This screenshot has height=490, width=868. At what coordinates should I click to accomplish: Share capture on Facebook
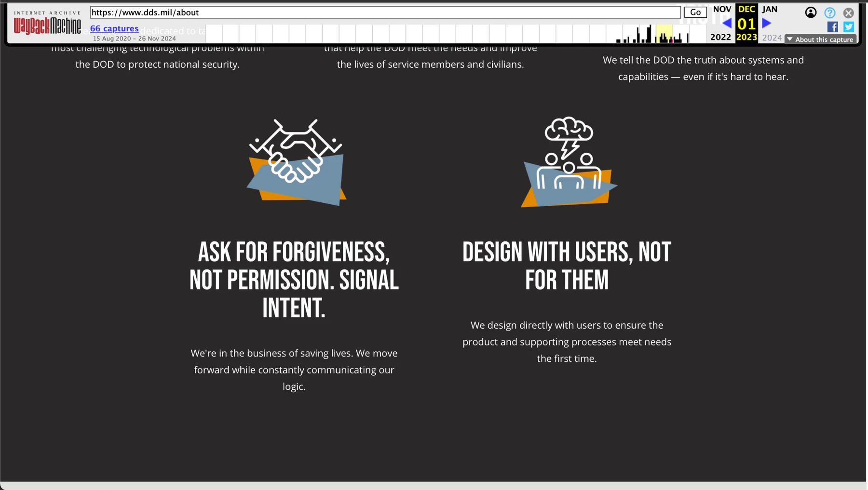click(x=832, y=27)
